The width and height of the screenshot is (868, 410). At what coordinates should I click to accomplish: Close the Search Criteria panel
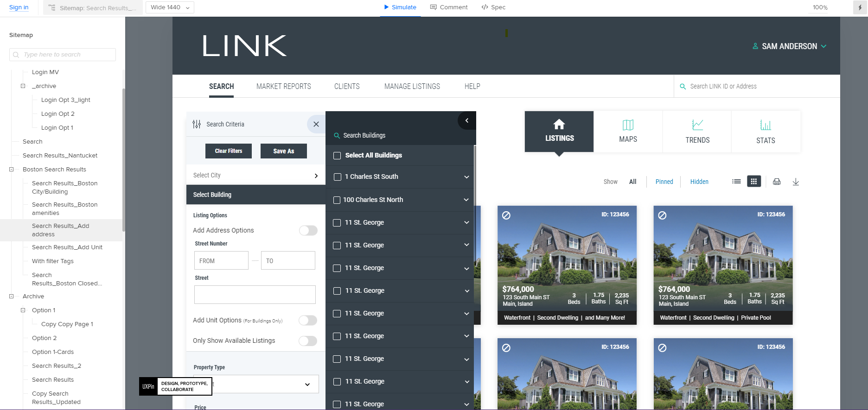(x=316, y=124)
